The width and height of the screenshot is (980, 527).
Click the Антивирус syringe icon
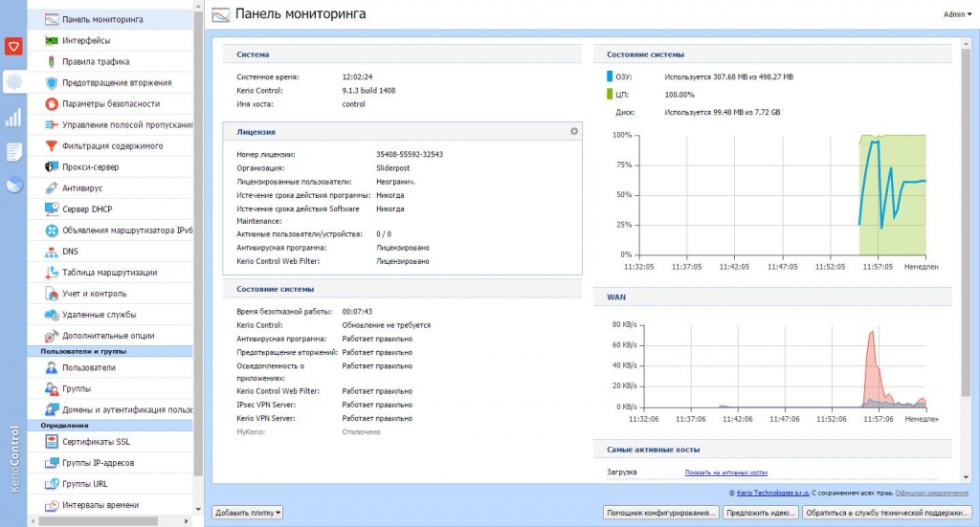pyautogui.click(x=52, y=188)
